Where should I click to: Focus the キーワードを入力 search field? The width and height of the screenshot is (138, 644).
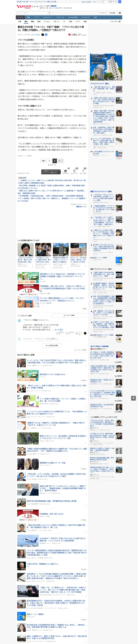pos(32,13)
